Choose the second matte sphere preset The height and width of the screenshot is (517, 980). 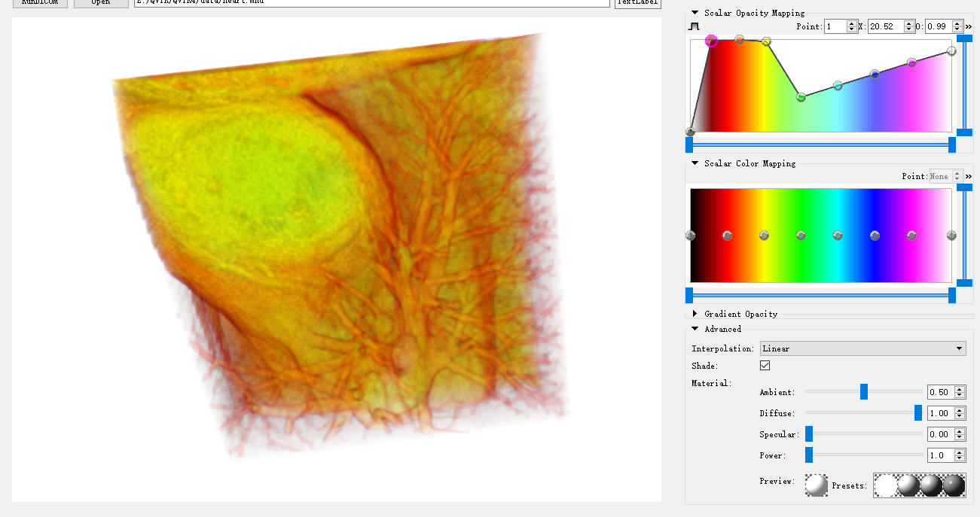(x=908, y=485)
